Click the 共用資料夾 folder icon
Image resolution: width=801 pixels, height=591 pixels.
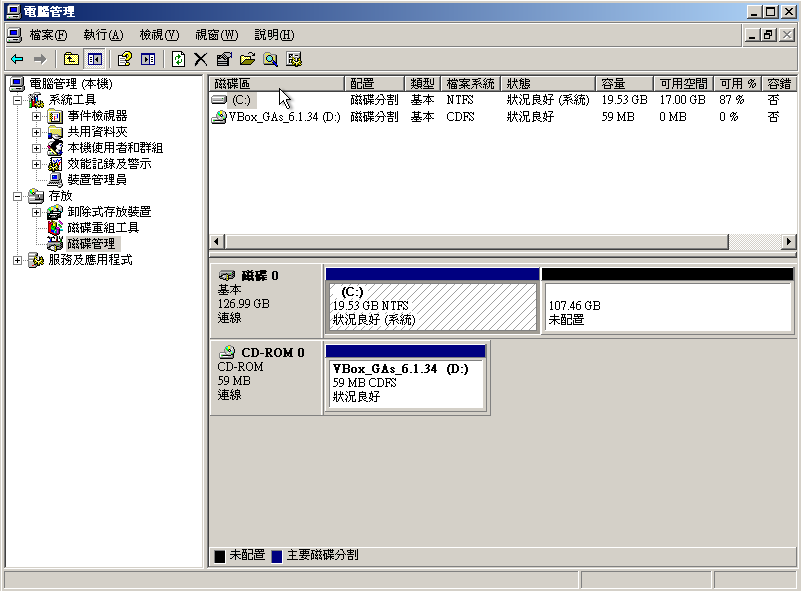click(x=55, y=132)
